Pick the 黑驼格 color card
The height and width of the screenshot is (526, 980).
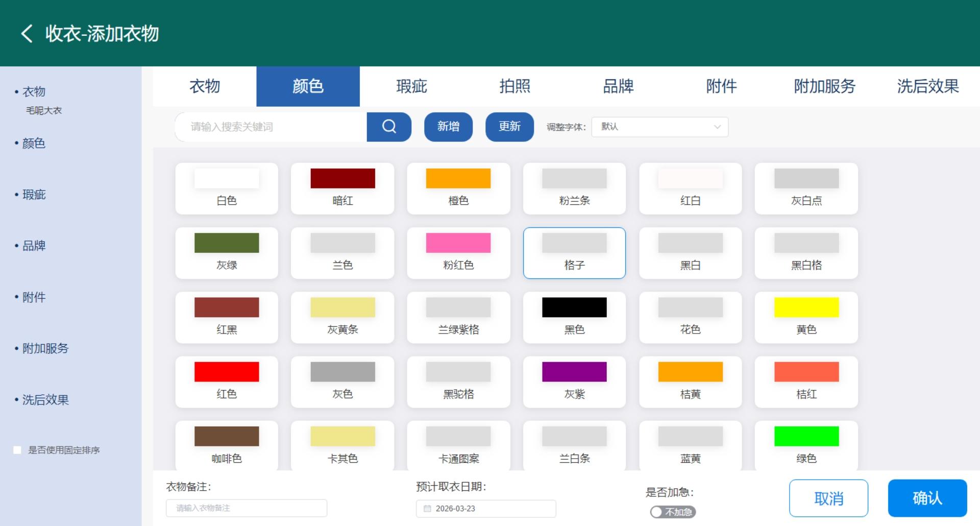click(458, 382)
